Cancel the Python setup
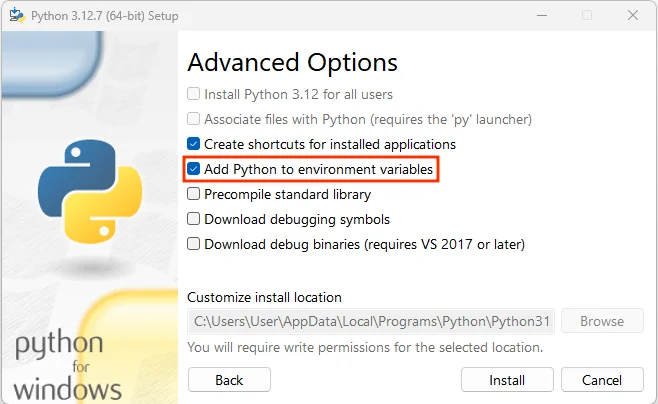The height and width of the screenshot is (404, 658). pos(602,380)
